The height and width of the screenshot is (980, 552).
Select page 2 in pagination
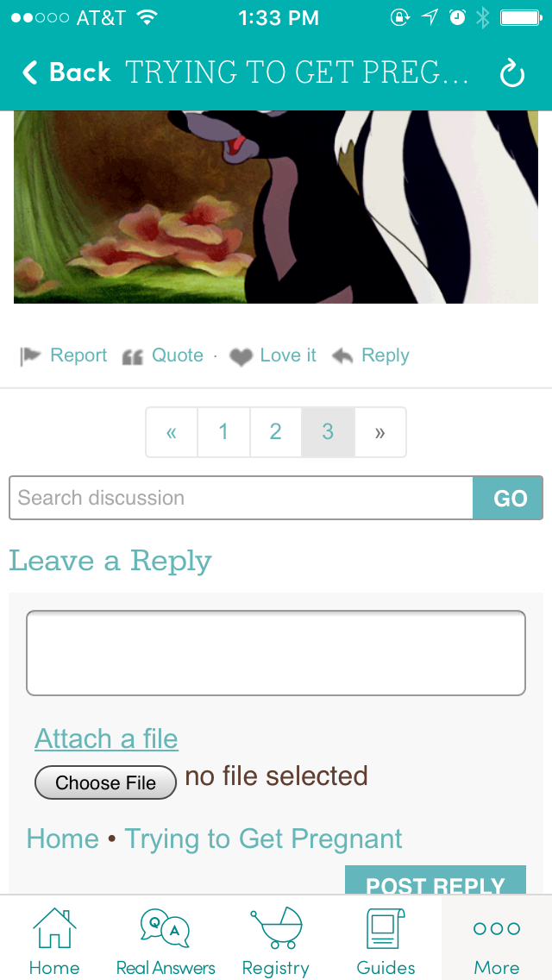[x=276, y=432]
